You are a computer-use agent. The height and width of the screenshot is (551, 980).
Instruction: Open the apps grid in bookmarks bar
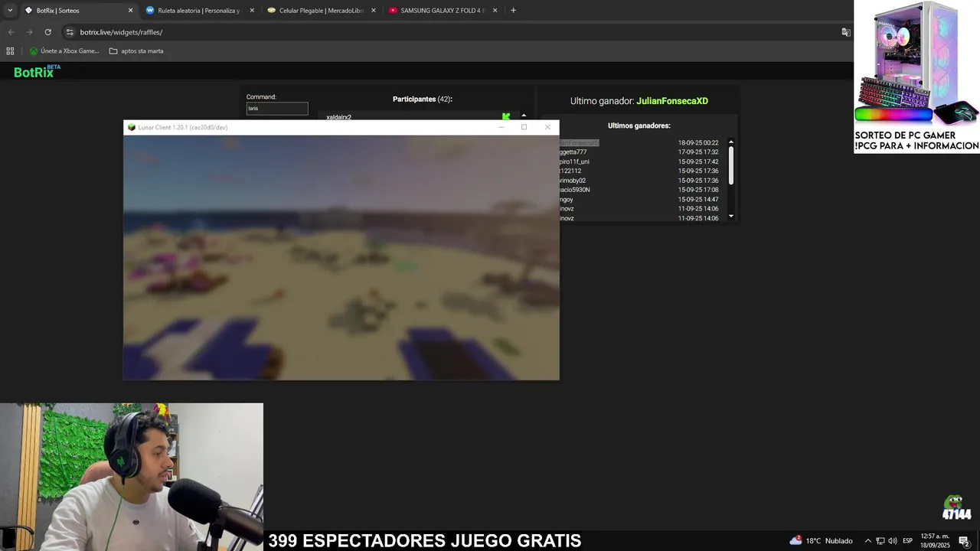pos(10,51)
